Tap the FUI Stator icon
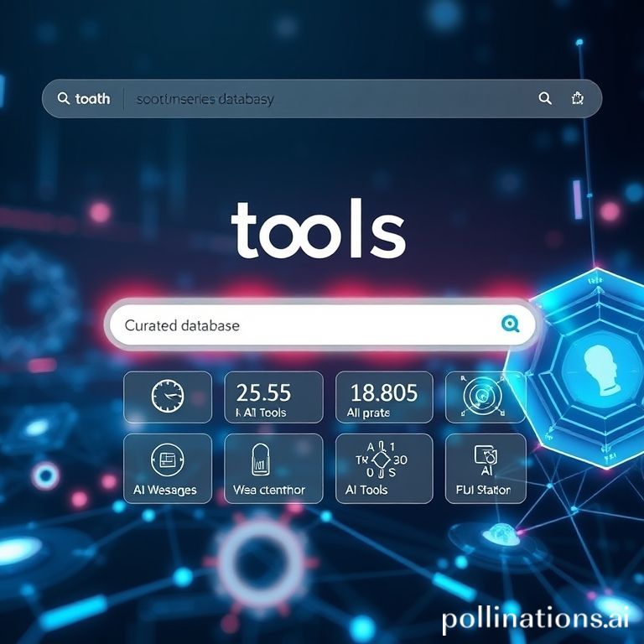The image size is (644, 644). click(x=486, y=457)
